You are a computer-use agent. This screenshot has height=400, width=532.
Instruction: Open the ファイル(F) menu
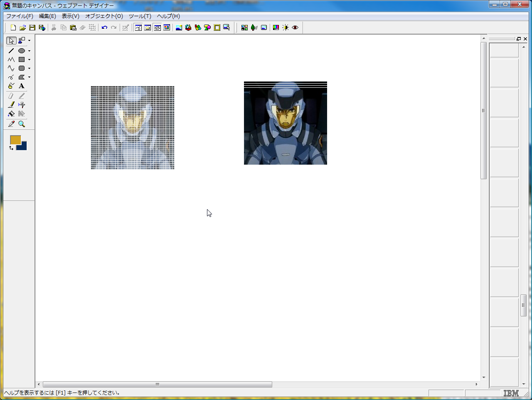[x=20, y=16]
